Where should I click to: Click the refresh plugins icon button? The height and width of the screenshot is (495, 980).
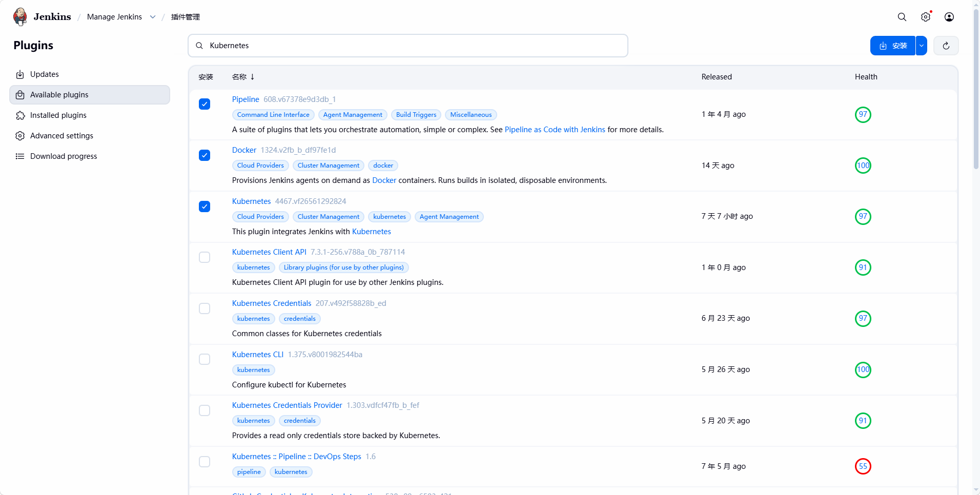coord(946,46)
